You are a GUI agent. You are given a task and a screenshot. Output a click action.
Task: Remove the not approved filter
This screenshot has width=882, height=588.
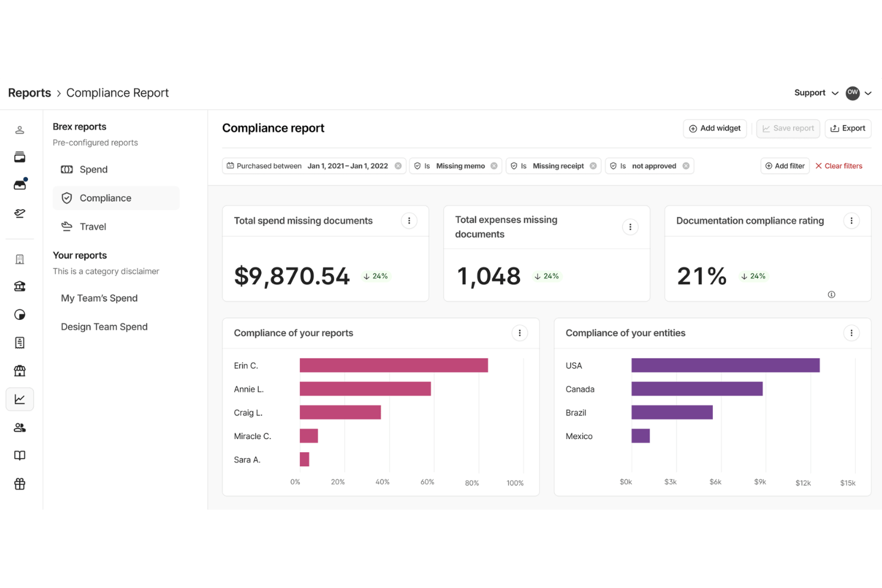[x=686, y=166]
